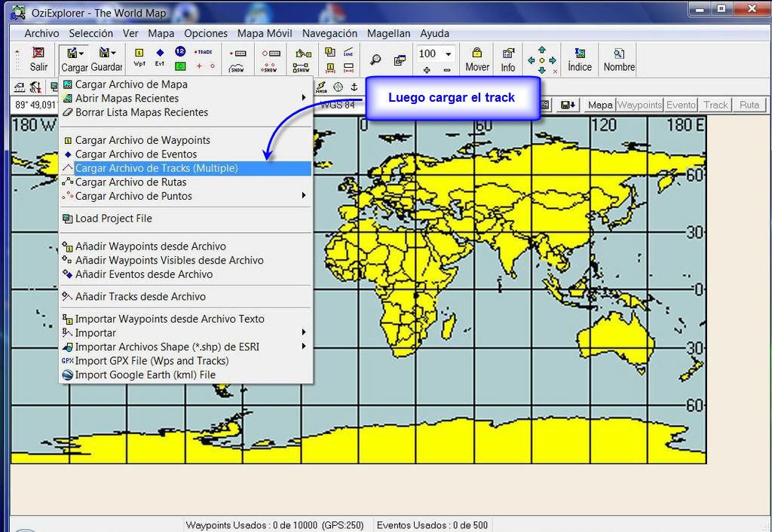This screenshot has height=532, width=772.
Task: Open the Mapa Móvil menu
Action: point(265,33)
